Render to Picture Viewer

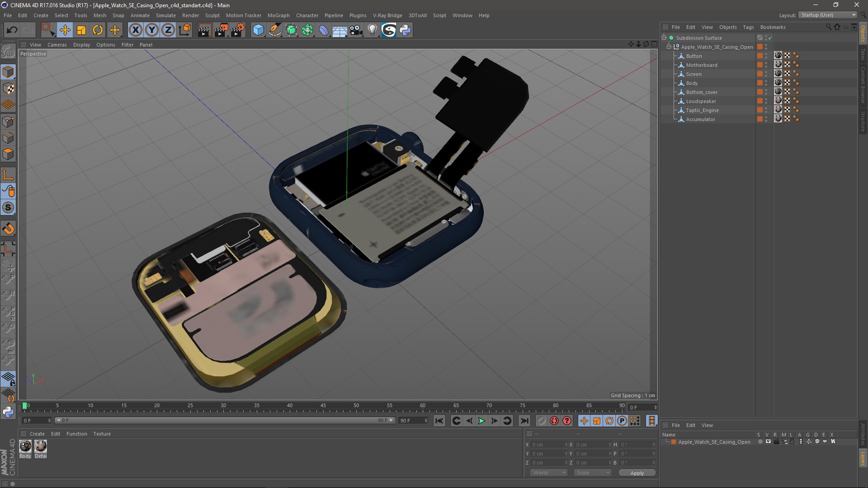(x=221, y=30)
